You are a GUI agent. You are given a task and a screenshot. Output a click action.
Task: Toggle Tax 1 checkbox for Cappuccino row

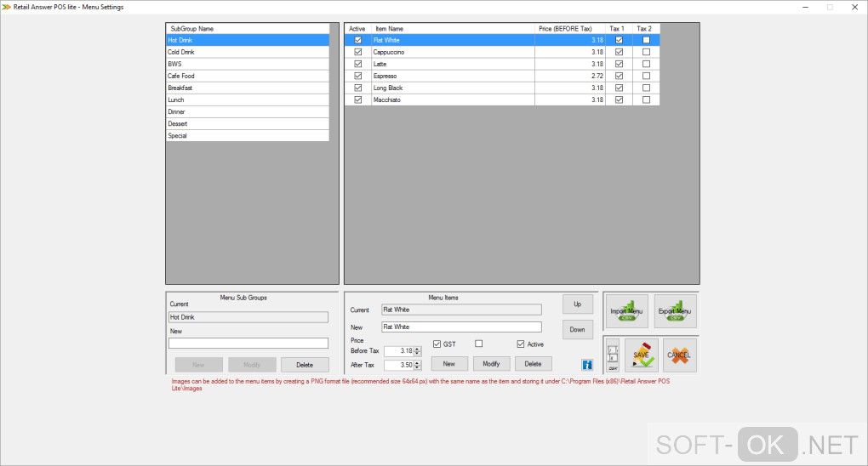coord(619,52)
